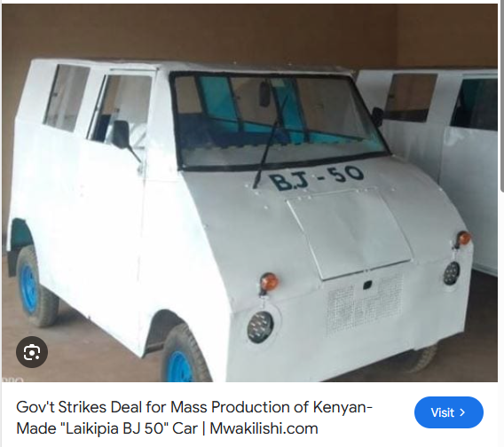Click the rectangular hood panel on the car
The width and height of the screenshot is (504, 447).
[x=350, y=233]
